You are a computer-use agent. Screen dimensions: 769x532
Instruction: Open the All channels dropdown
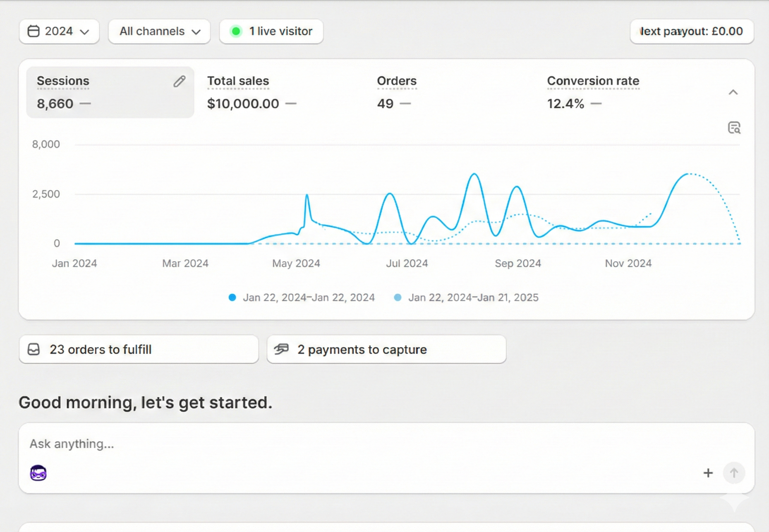[159, 31]
